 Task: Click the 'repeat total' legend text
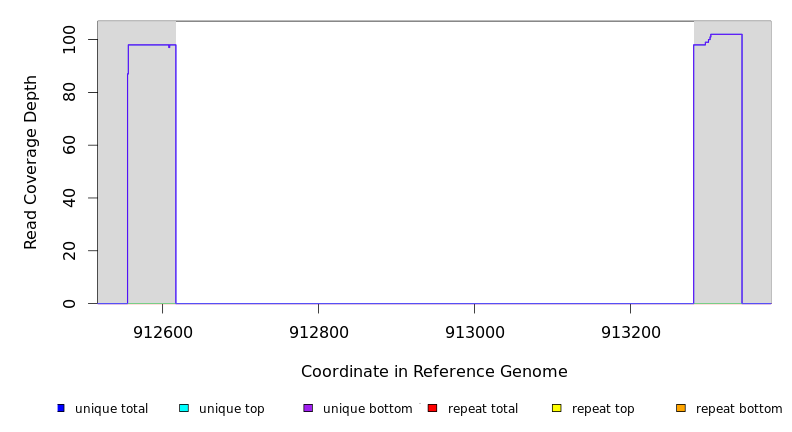tap(483, 409)
